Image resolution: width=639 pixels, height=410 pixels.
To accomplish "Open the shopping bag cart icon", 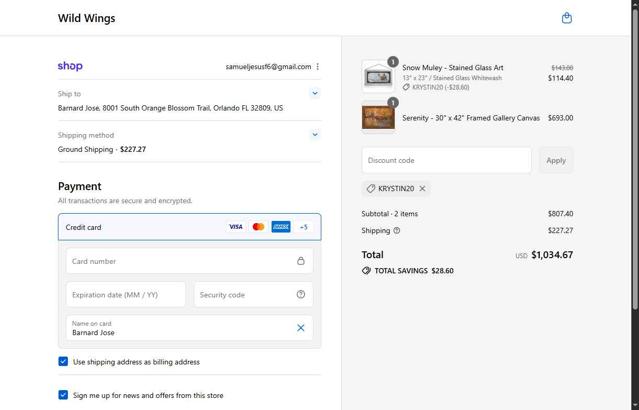I will tap(566, 18).
